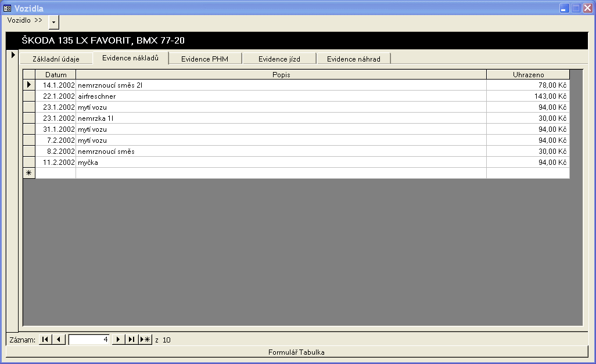Screen dimensions: 596x364
Task: Go to next record navigation button
Action: pyautogui.click(x=119, y=340)
